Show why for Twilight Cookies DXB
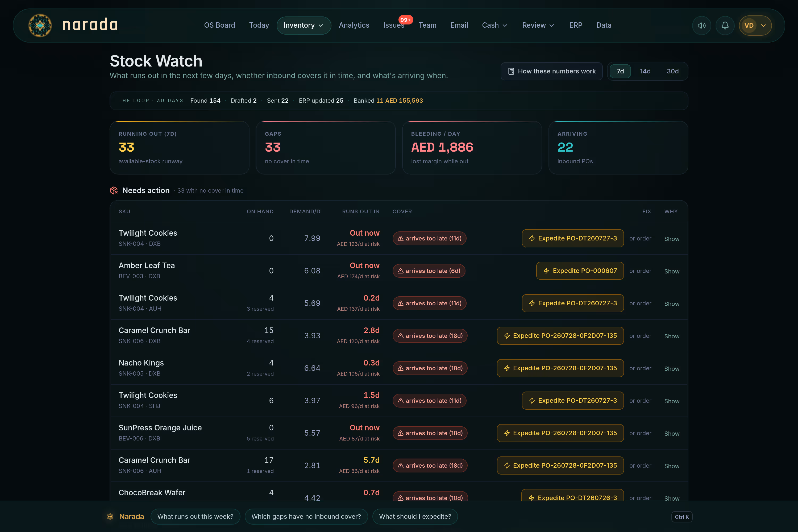 [x=671, y=239]
